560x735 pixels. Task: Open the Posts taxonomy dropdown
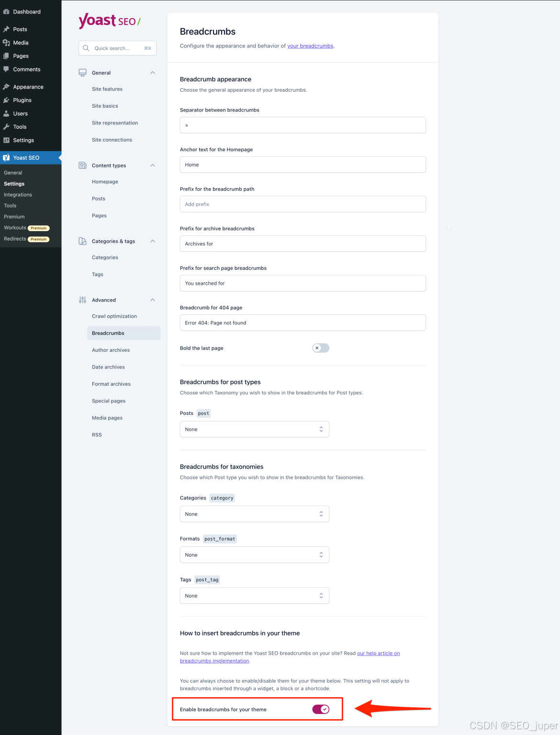point(255,429)
